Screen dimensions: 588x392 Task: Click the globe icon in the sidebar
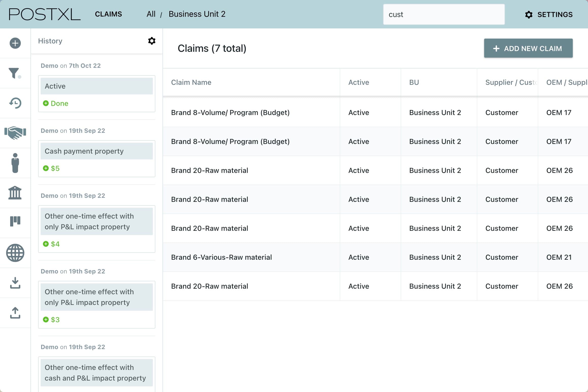coord(15,253)
